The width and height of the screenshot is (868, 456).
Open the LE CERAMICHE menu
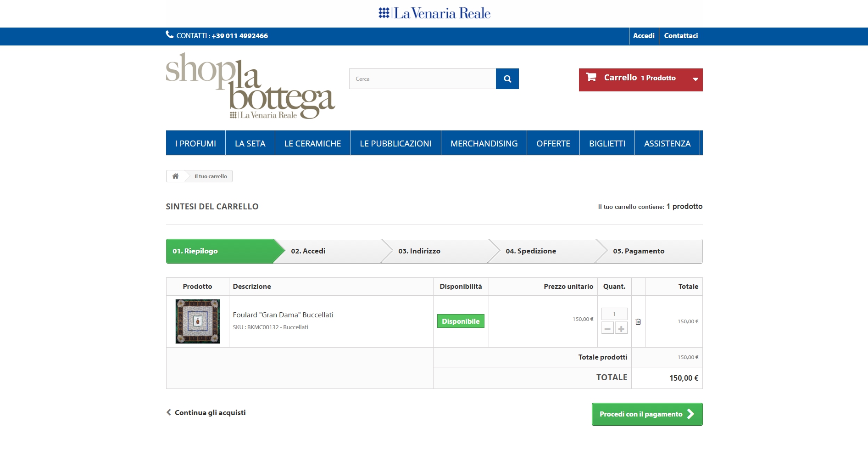click(x=312, y=143)
